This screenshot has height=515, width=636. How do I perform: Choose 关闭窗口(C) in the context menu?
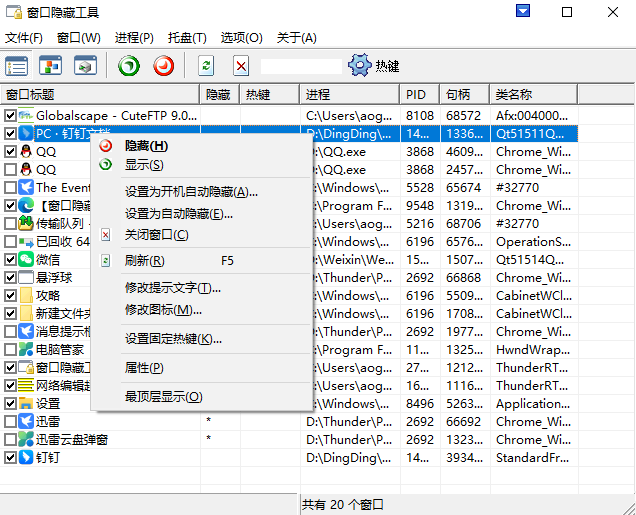tap(202, 235)
